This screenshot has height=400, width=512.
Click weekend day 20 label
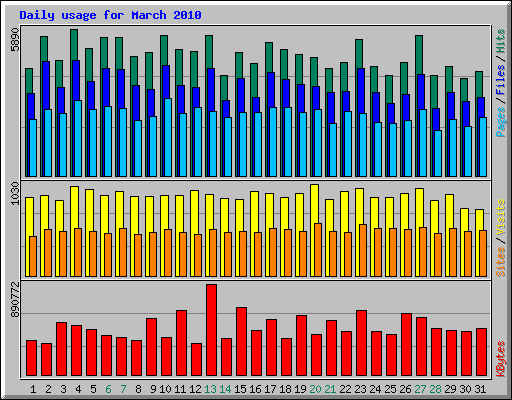[x=315, y=389]
